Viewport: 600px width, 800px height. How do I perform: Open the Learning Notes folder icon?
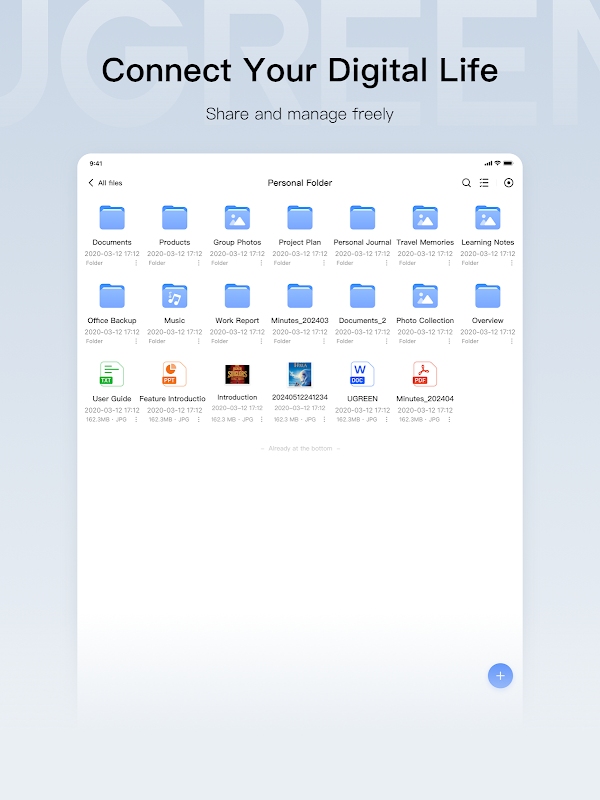pyautogui.click(x=488, y=218)
